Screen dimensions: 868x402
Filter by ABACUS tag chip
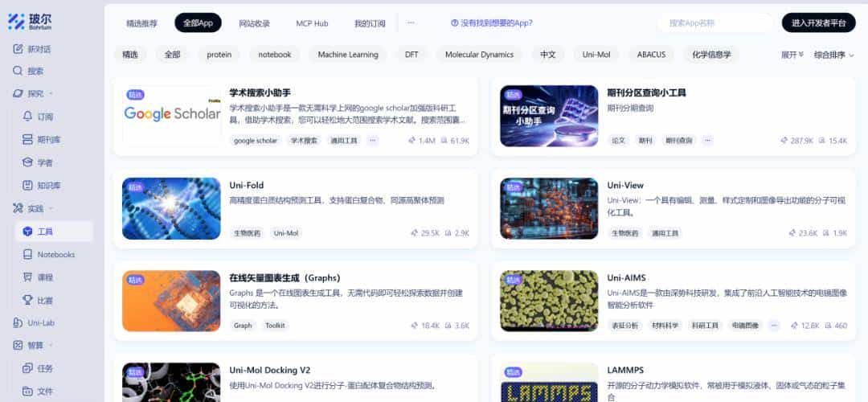[652, 55]
